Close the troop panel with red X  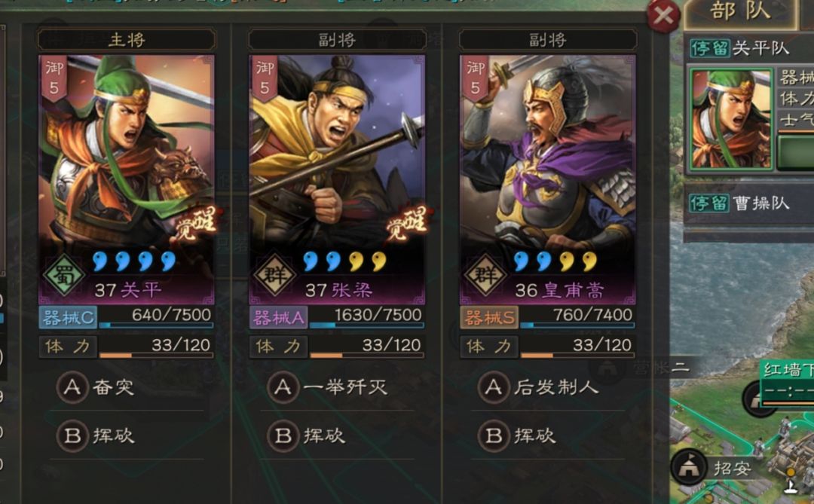coord(663,16)
